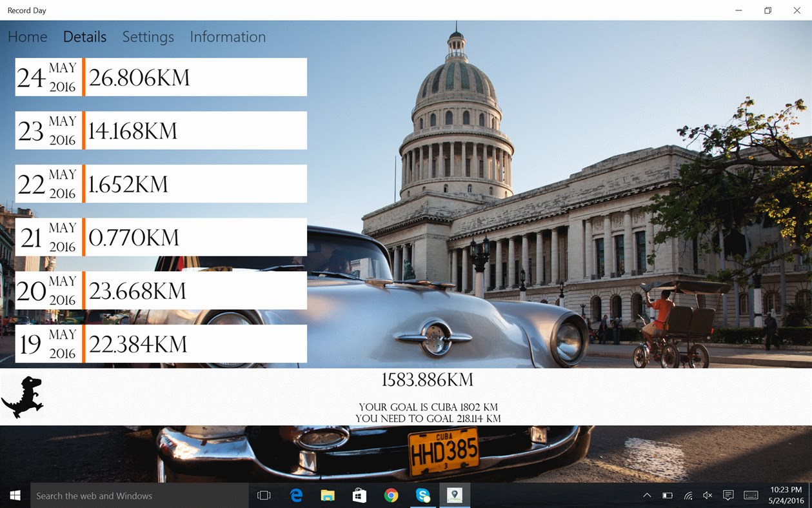The height and width of the screenshot is (508, 812).
Task: Show the touch keyboard from the tray
Action: 750,495
